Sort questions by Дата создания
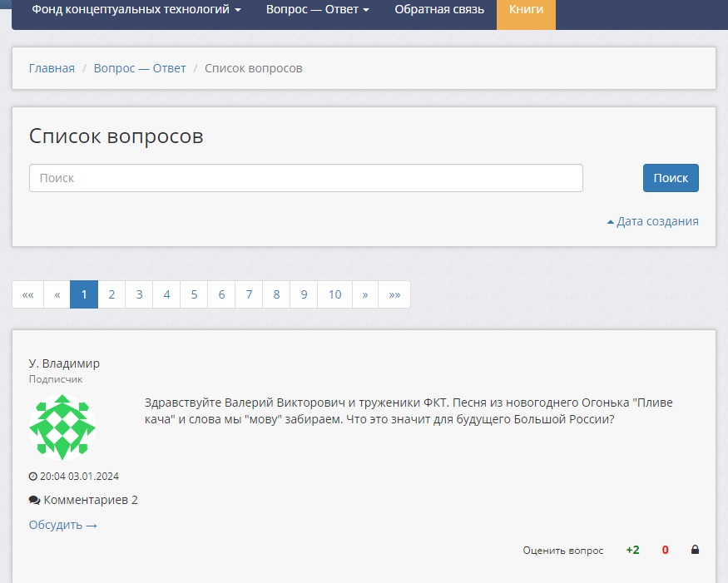 pos(653,221)
